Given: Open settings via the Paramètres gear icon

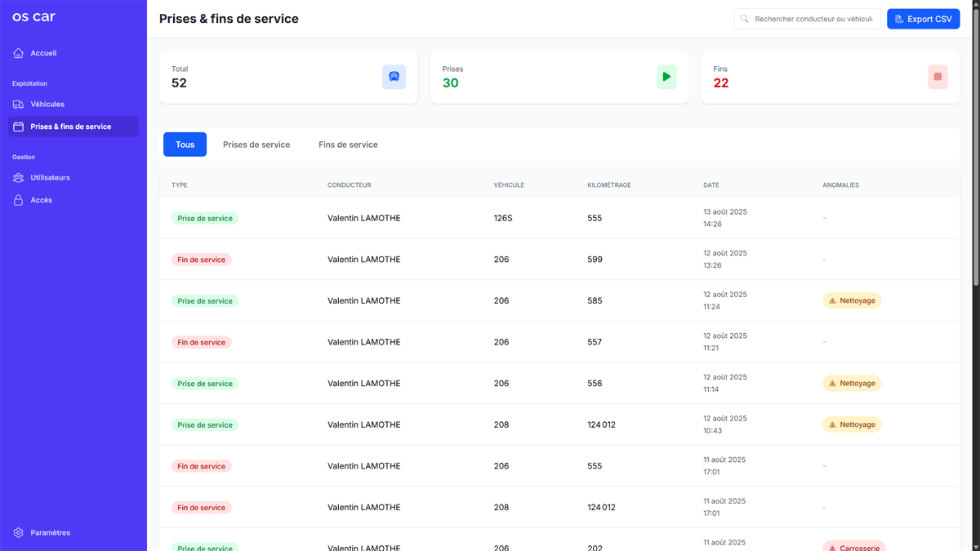Looking at the screenshot, I should pyautogui.click(x=19, y=533).
